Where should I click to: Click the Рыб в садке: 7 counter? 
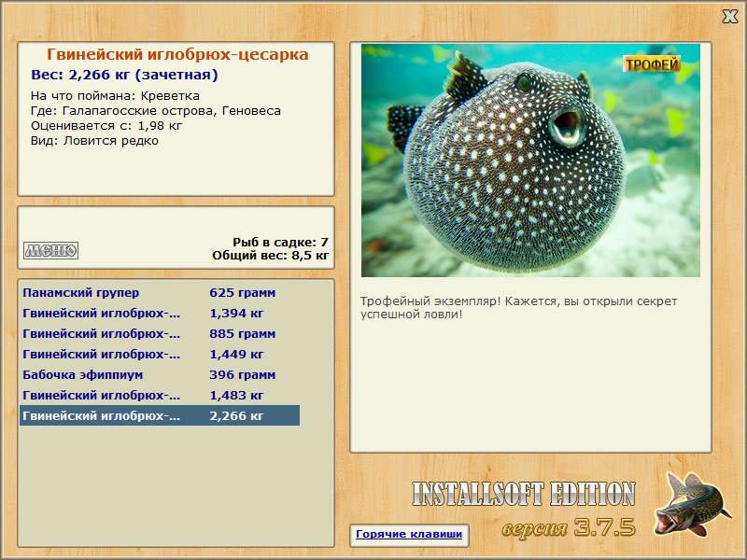point(280,242)
